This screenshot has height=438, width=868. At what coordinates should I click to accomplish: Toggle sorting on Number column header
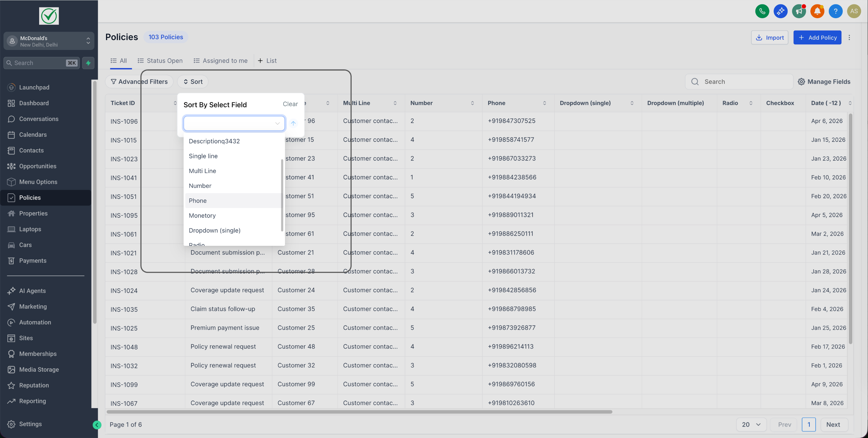click(x=472, y=103)
